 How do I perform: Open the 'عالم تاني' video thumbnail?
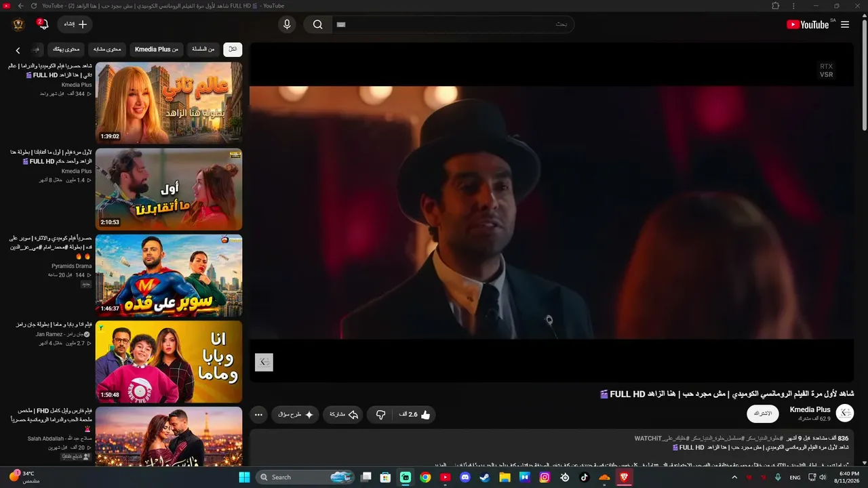(169, 103)
